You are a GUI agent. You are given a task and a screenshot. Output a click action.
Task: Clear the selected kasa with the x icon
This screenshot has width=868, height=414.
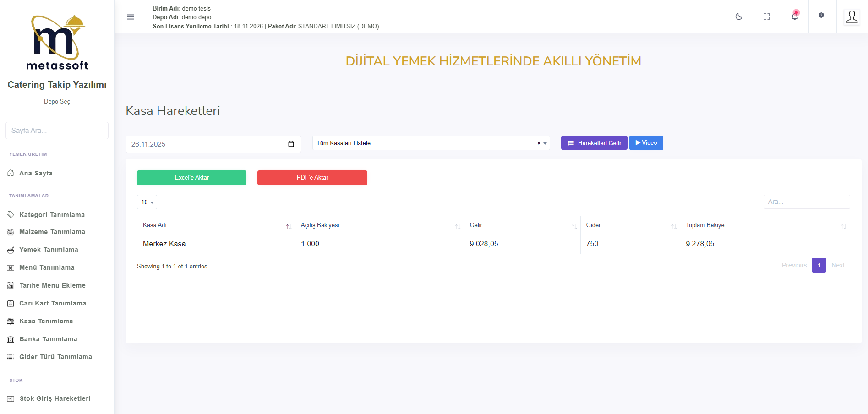(x=539, y=143)
